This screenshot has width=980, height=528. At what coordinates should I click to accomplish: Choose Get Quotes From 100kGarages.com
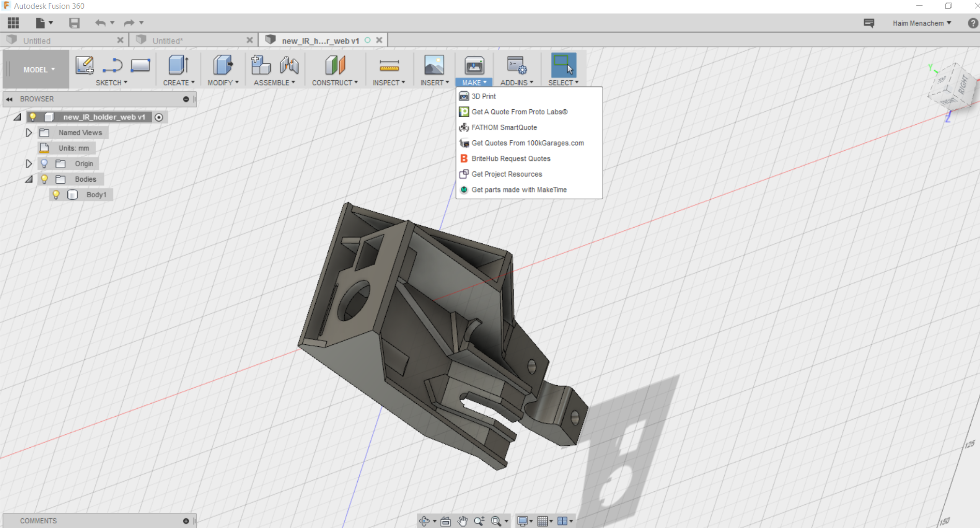(529, 143)
